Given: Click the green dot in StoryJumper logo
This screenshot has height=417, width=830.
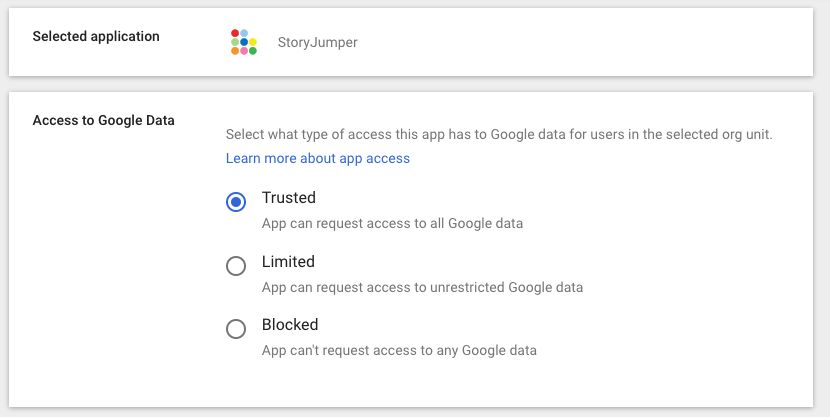Looking at the screenshot, I should click(x=252, y=51).
